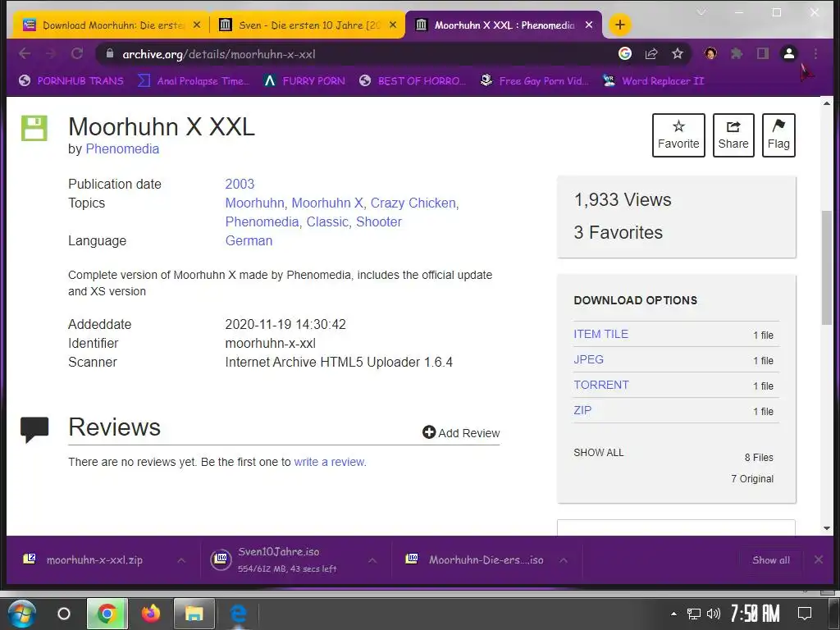840x630 pixels.
Task: Click the Classic topic link
Action: coord(327,221)
